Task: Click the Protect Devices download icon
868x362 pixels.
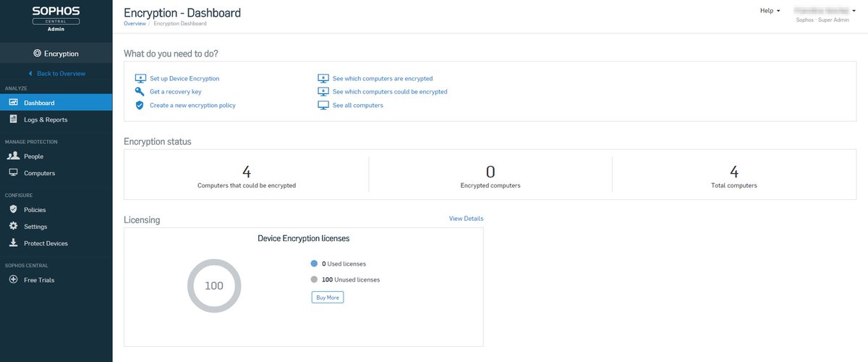Action: (14, 243)
